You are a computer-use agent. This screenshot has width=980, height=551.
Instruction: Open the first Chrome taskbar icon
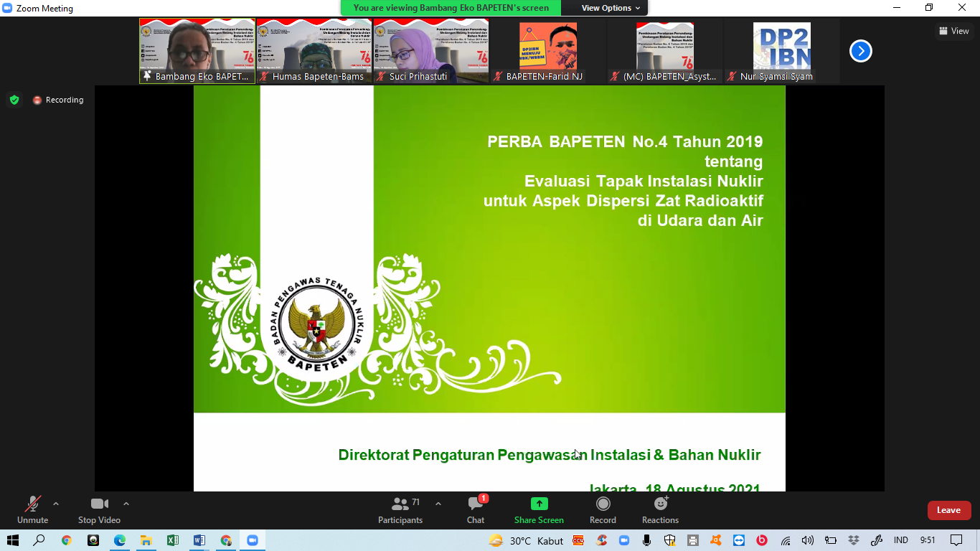click(x=67, y=540)
